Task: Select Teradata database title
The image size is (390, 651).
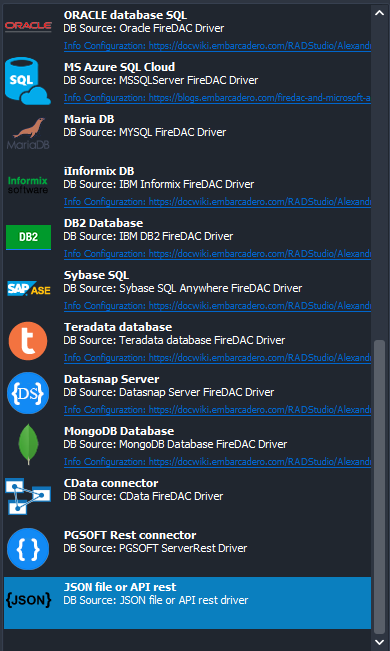Action: pyautogui.click(x=118, y=327)
